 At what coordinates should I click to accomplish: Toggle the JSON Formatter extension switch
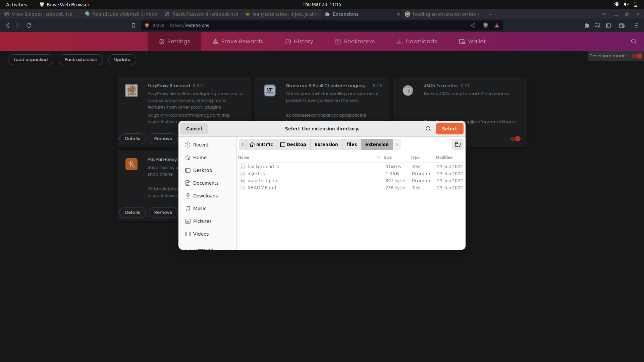pos(516,139)
